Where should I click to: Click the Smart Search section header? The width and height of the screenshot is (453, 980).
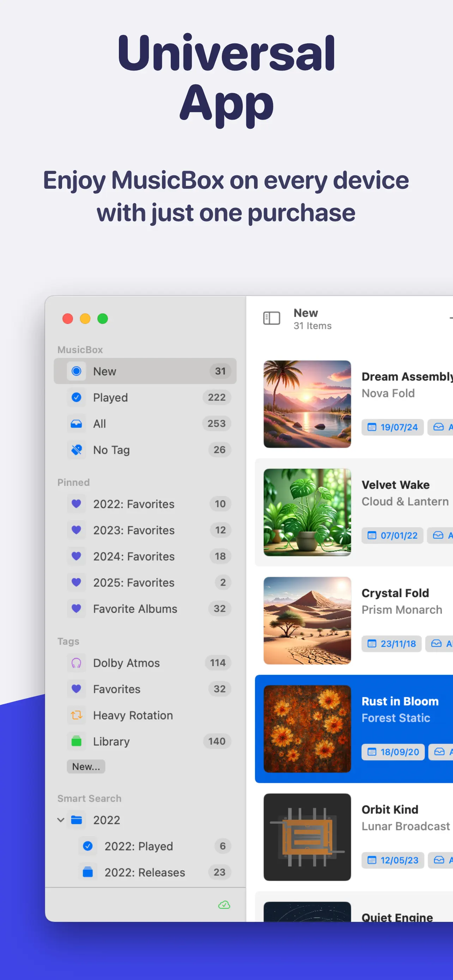89,798
